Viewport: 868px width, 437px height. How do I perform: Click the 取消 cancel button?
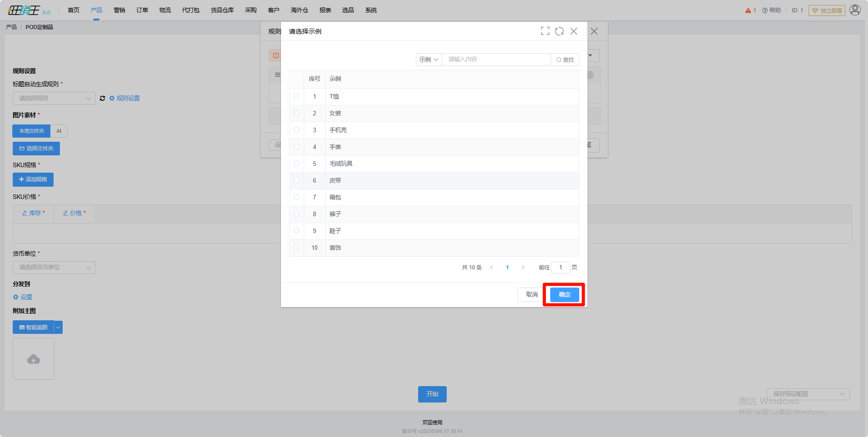pos(532,295)
